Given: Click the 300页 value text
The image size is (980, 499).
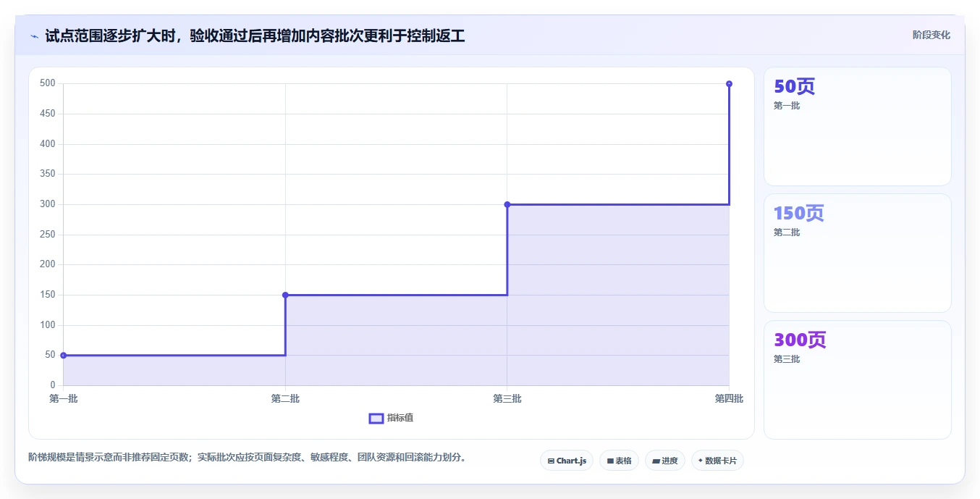Looking at the screenshot, I should tap(800, 340).
